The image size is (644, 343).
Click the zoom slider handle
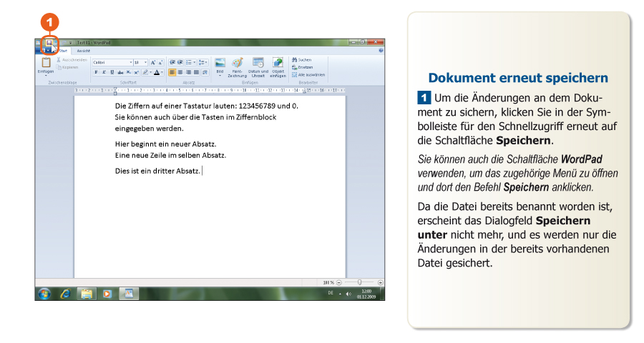359,282
